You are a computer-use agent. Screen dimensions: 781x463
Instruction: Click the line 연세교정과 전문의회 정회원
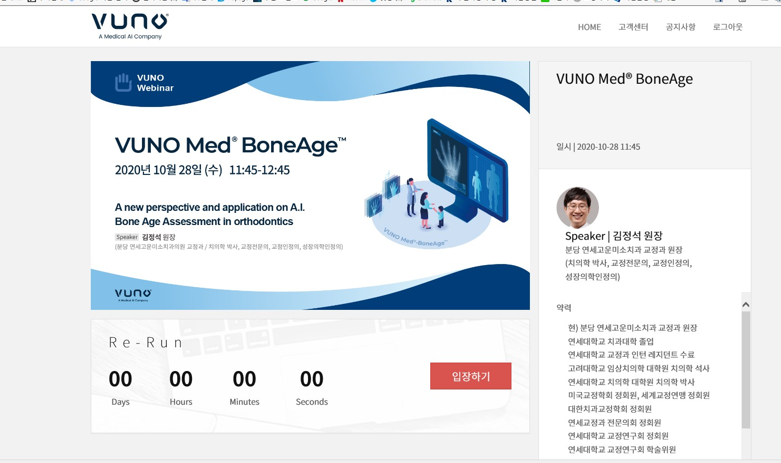pyautogui.click(x=614, y=422)
